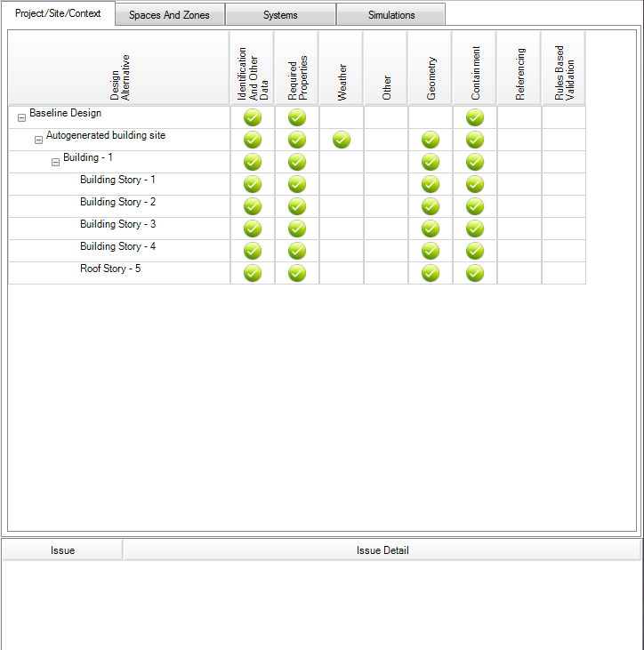
Task: Switch to the Spaces And Zones tab
Action: click(x=169, y=15)
